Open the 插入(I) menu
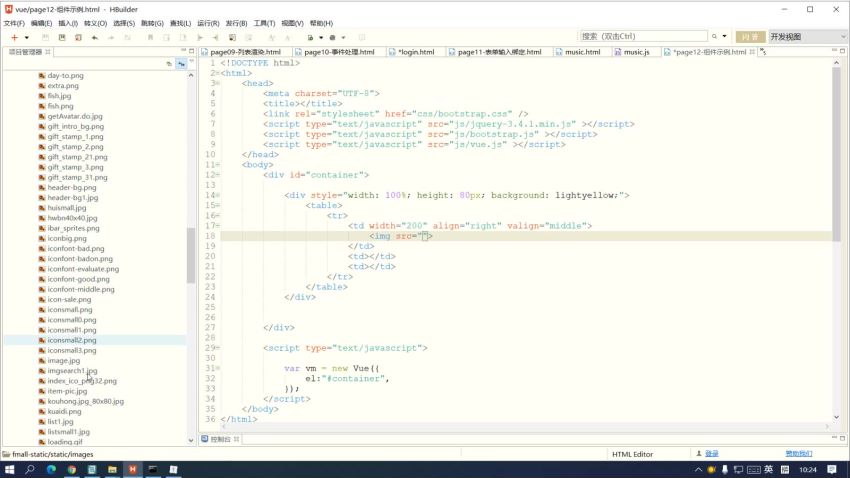This screenshot has height=478, width=850. click(68, 23)
